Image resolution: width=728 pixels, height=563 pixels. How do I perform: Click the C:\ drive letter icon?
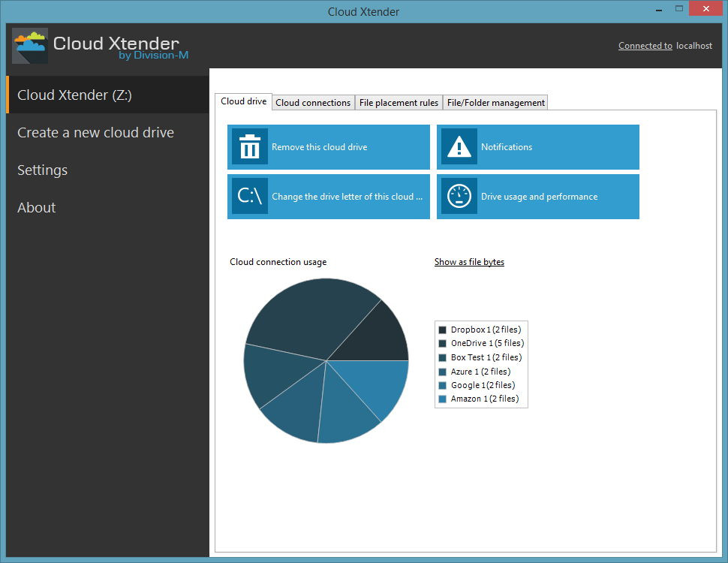(x=250, y=196)
